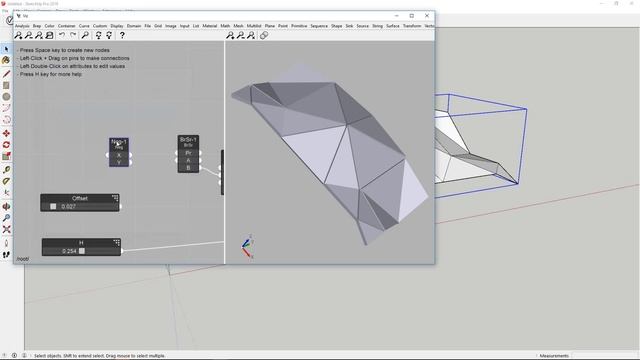
Task: Undo last node action with curved arrow
Action: point(62,36)
